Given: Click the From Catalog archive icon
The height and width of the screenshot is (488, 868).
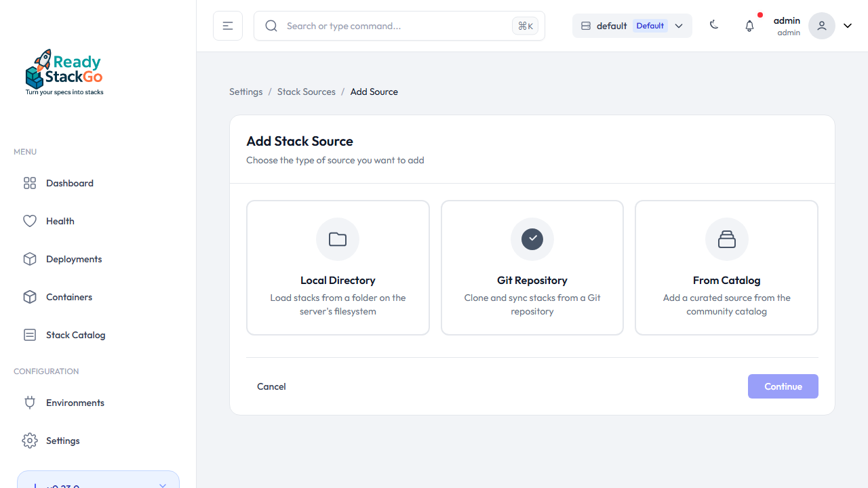Looking at the screenshot, I should pyautogui.click(x=726, y=239).
